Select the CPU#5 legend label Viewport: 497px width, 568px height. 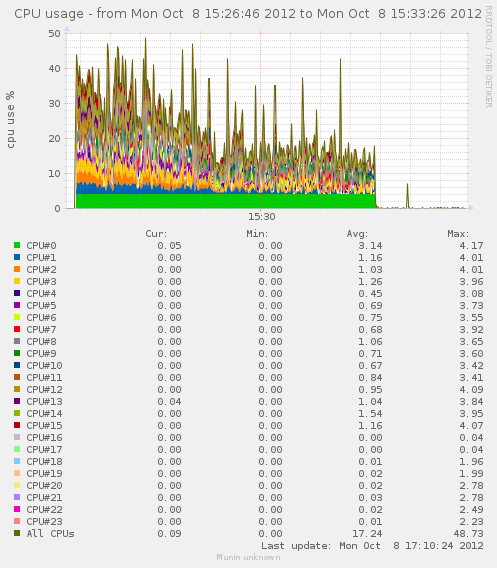tap(41, 305)
